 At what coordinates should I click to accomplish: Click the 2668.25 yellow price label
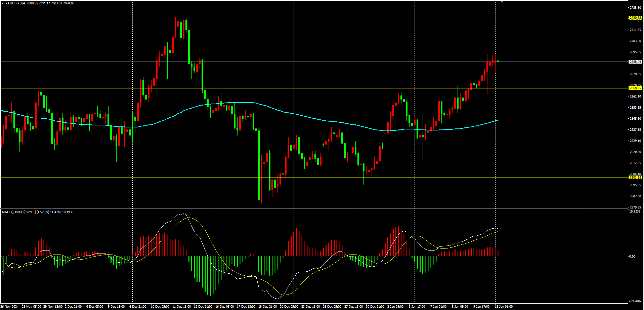tap(635, 88)
